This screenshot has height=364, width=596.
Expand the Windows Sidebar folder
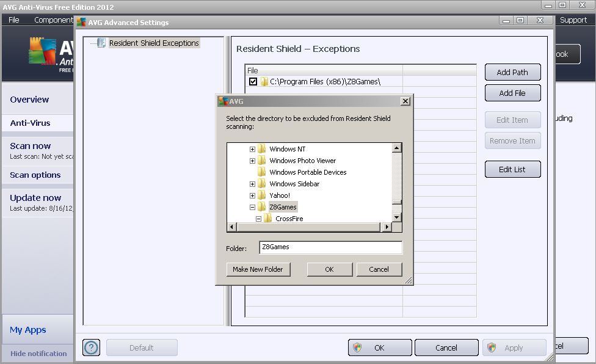click(252, 184)
